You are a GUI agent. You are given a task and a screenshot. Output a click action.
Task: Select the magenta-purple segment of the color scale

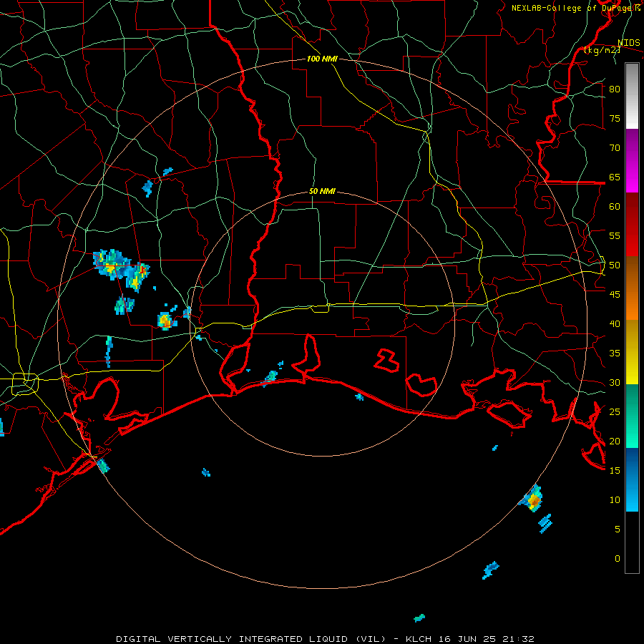[x=632, y=160]
